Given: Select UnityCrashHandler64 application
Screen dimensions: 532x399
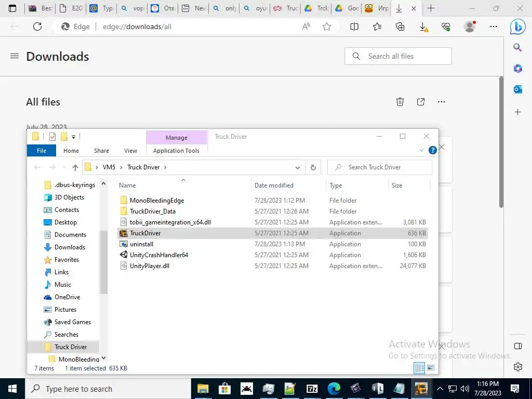Looking at the screenshot, I should 159,255.
